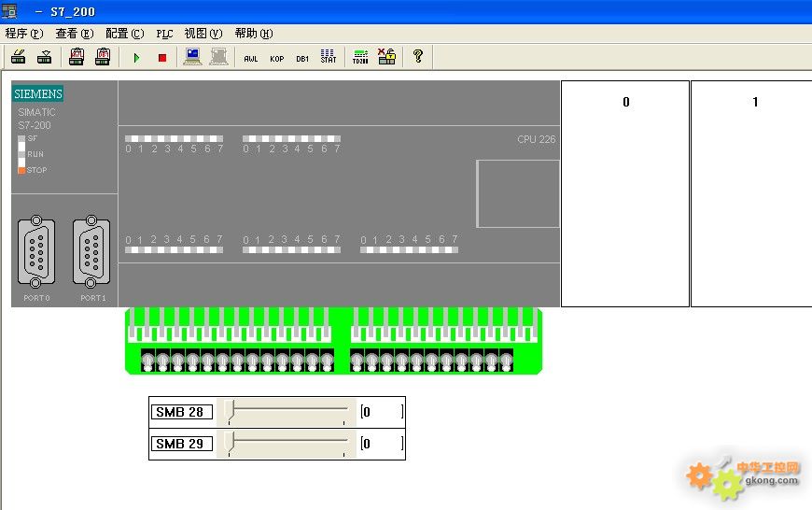
Task: Click the greyed-out module icon in toolbar
Action: pos(218,56)
